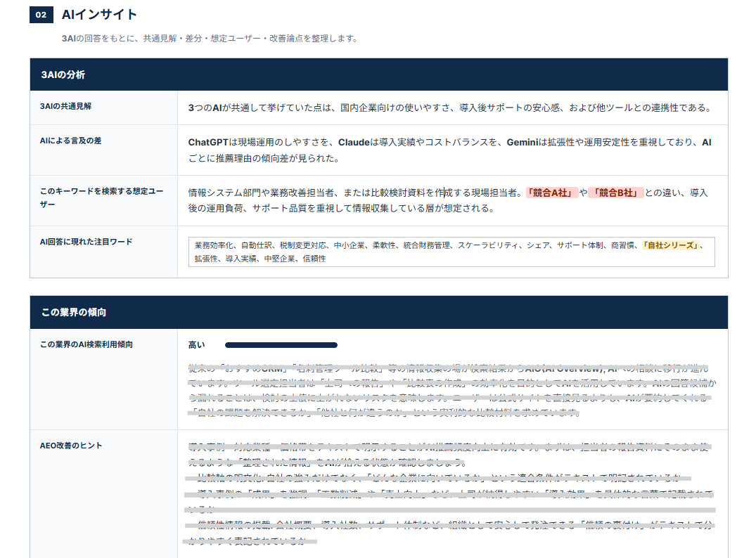Click the keyword スケーラビリティ in the word list
756x558 pixels.
click(488, 245)
